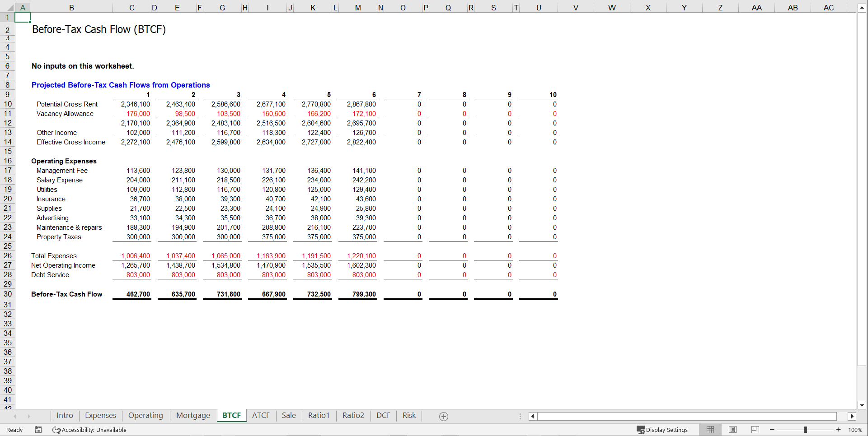Open the Risk worksheet tab
The height and width of the screenshot is (436, 868).
tap(409, 416)
